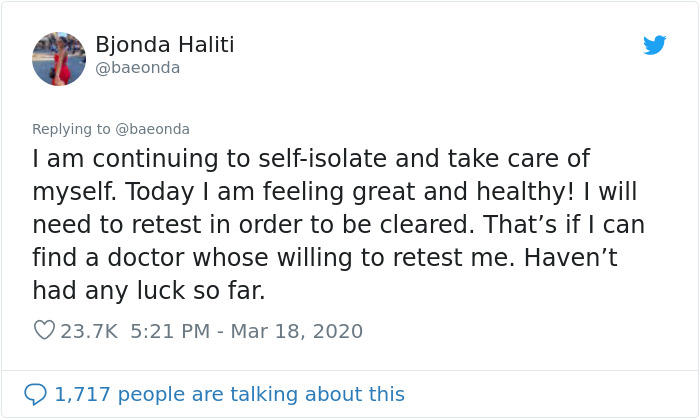Viewport: 700px width, 419px height.
Task: Click the line "myself. Today I am feeling"
Action: 334,192
